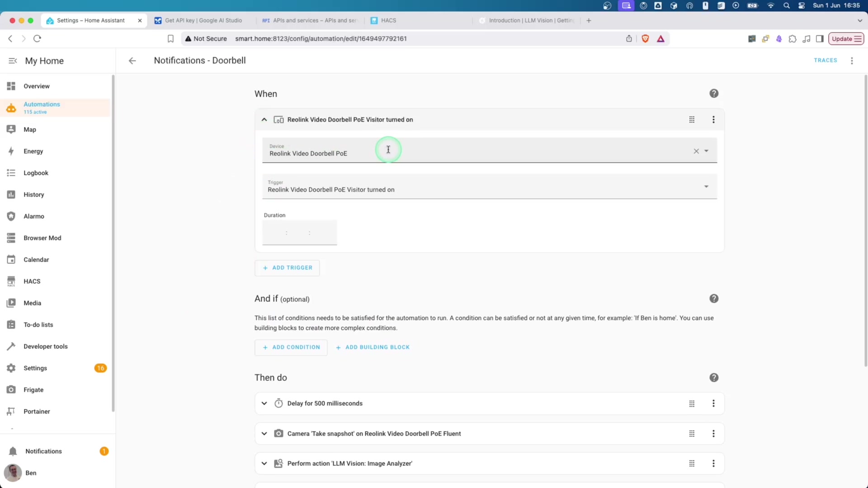This screenshot has width=868, height=488.
Task: Click the Duration time input field
Action: (299, 233)
